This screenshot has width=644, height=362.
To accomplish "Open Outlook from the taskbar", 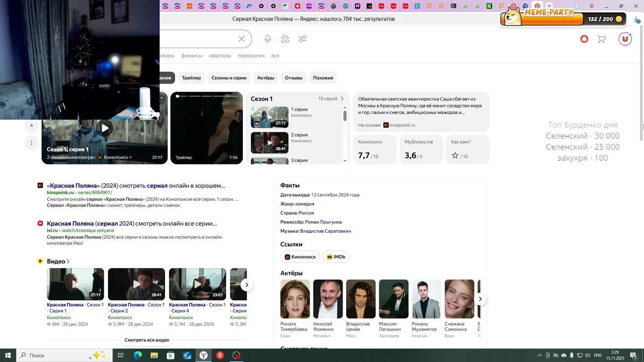I will point(187,355).
